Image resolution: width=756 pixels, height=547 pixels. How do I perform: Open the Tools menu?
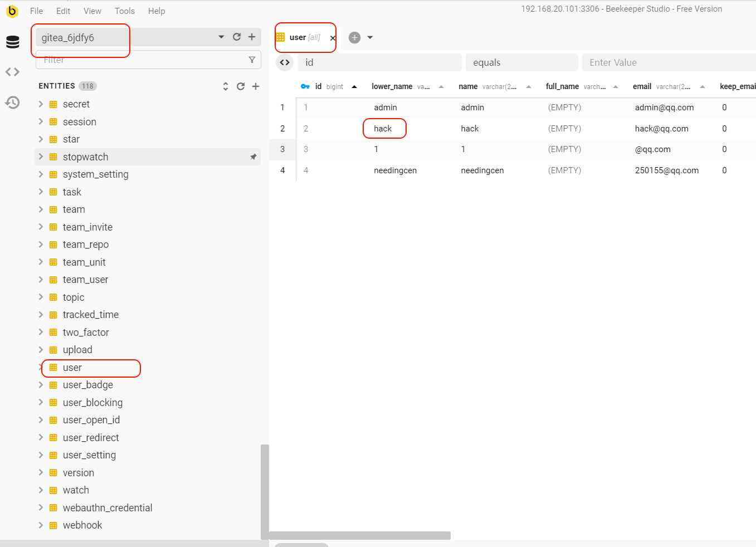click(x=124, y=11)
